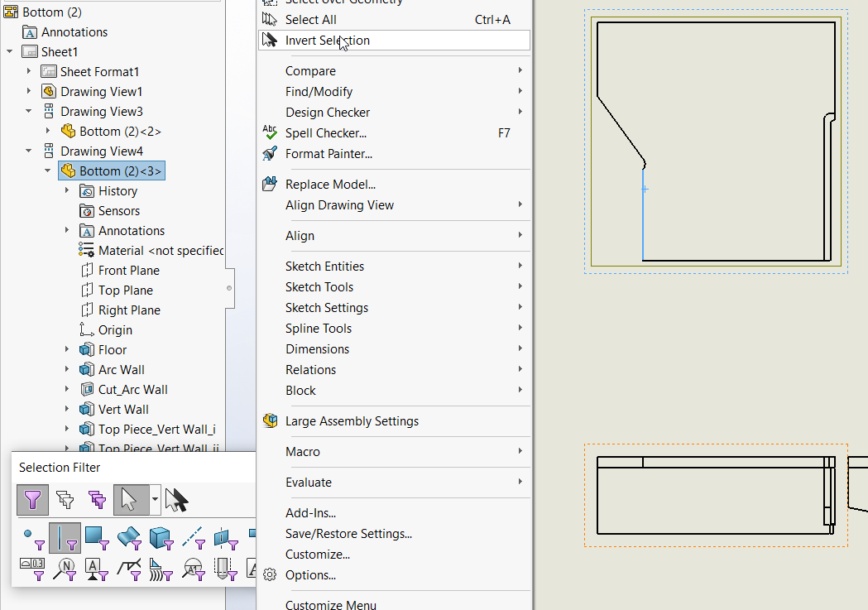Open the Select tool dropdown arrow
This screenshot has height=610, width=868.
click(x=155, y=500)
